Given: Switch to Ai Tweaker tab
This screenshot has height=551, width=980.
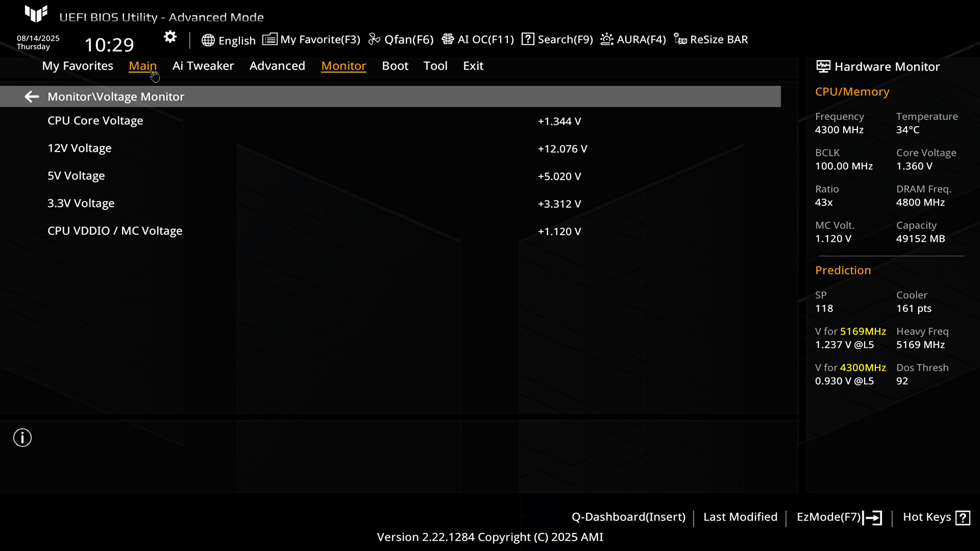Looking at the screenshot, I should [x=203, y=66].
